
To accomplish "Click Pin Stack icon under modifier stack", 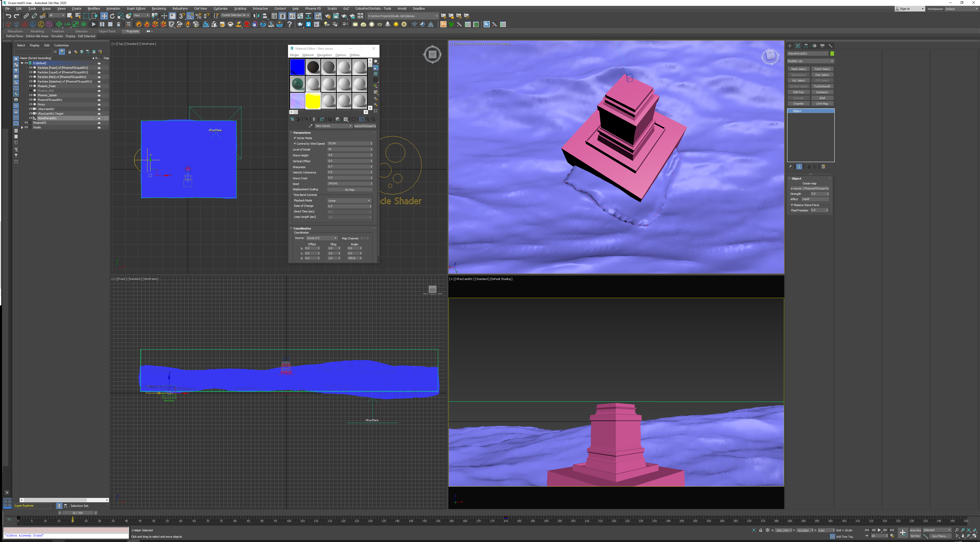I will coord(790,167).
